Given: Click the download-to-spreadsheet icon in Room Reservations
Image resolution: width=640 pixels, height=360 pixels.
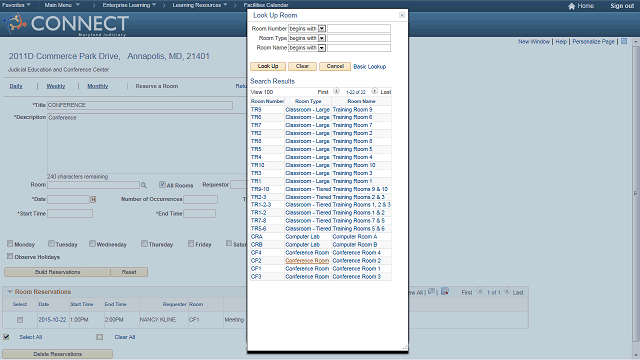Looking at the screenshot, I should click(445, 291).
